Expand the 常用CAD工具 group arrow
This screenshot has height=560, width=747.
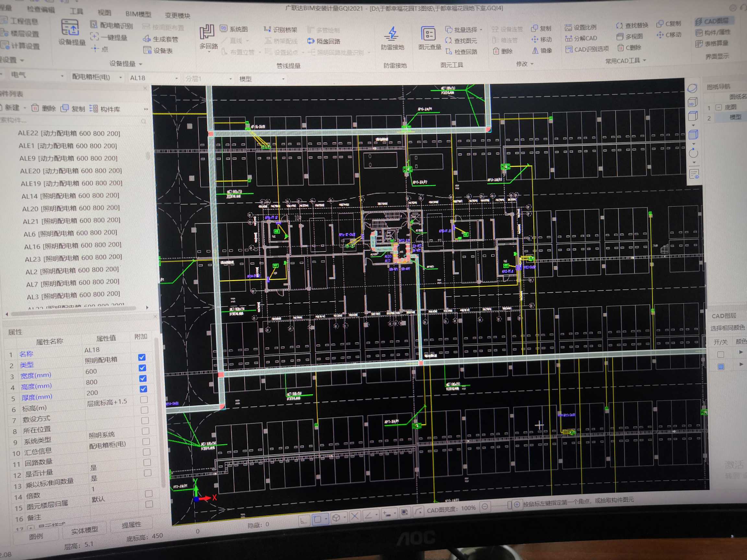(645, 60)
